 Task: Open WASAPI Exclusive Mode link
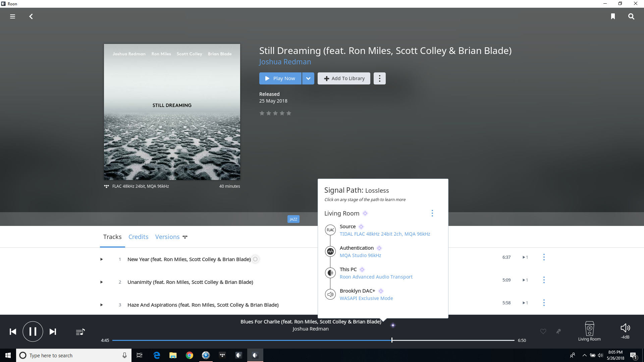tap(366, 299)
